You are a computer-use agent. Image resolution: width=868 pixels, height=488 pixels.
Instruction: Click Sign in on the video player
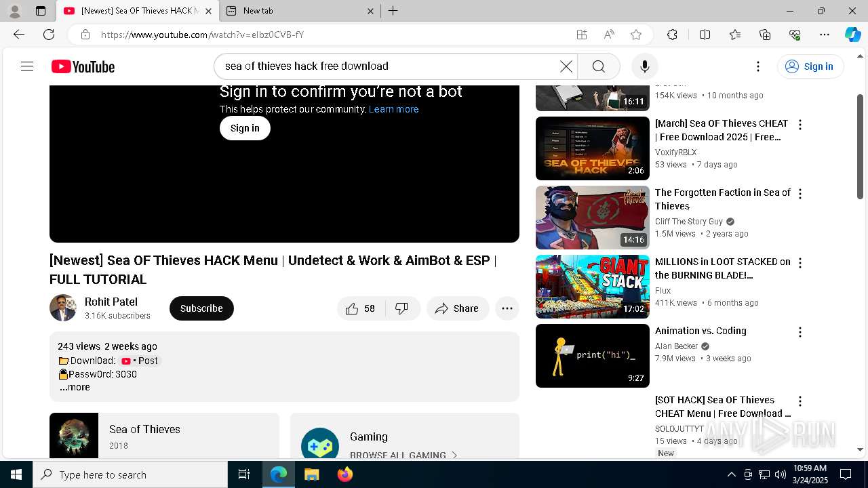(245, 128)
